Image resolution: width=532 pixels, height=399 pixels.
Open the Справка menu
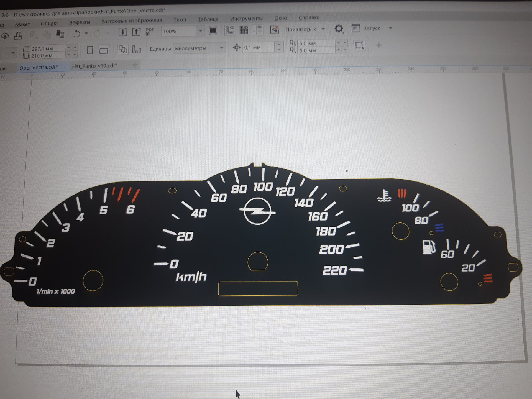[309, 17]
